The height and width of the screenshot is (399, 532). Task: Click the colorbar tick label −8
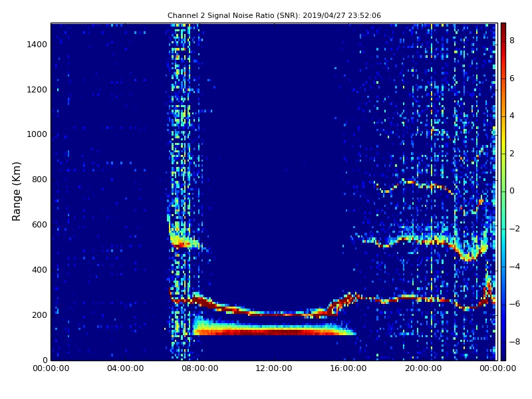[515, 342]
